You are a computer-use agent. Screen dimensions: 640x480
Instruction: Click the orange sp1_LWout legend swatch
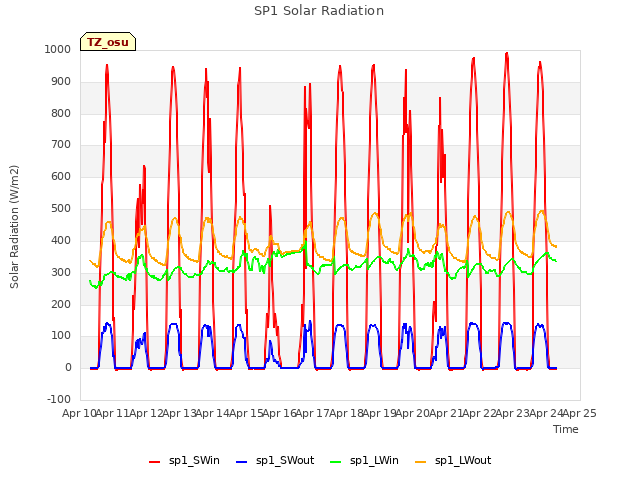tap(420, 462)
